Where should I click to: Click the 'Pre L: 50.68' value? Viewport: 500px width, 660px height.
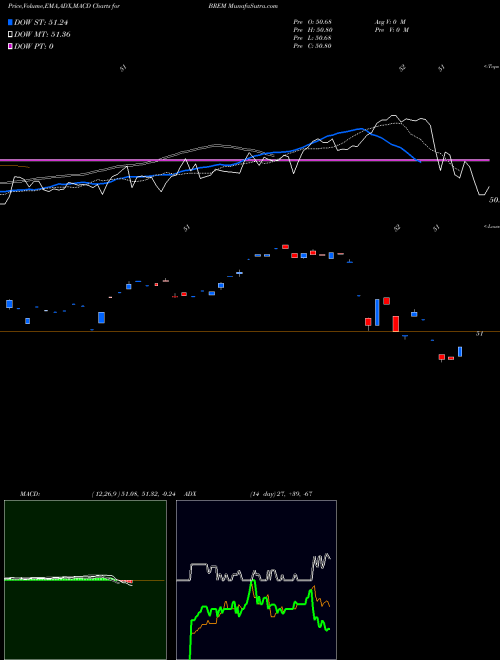(x=313, y=38)
